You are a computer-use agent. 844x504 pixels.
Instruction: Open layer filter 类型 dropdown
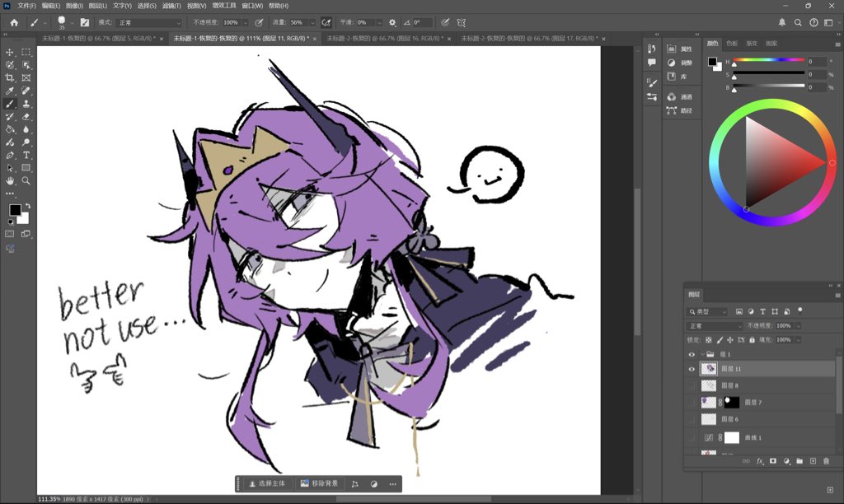coord(707,311)
